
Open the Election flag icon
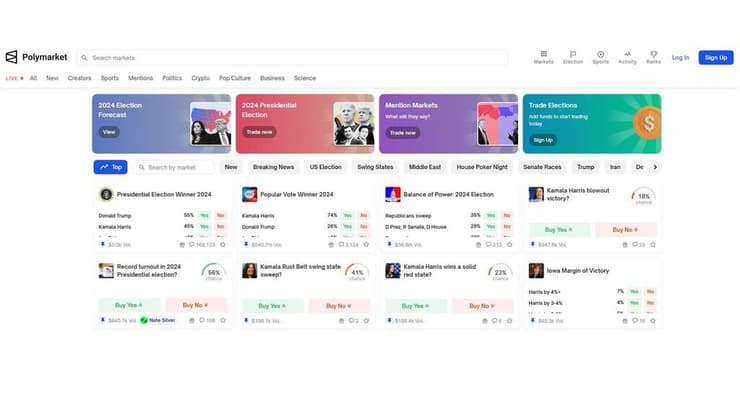pyautogui.click(x=573, y=57)
